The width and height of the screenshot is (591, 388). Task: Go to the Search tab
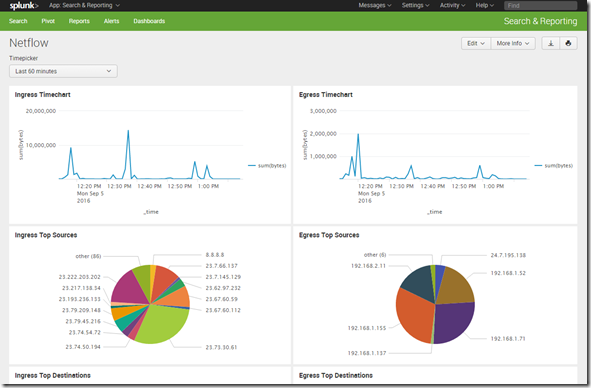pyautogui.click(x=18, y=21)
